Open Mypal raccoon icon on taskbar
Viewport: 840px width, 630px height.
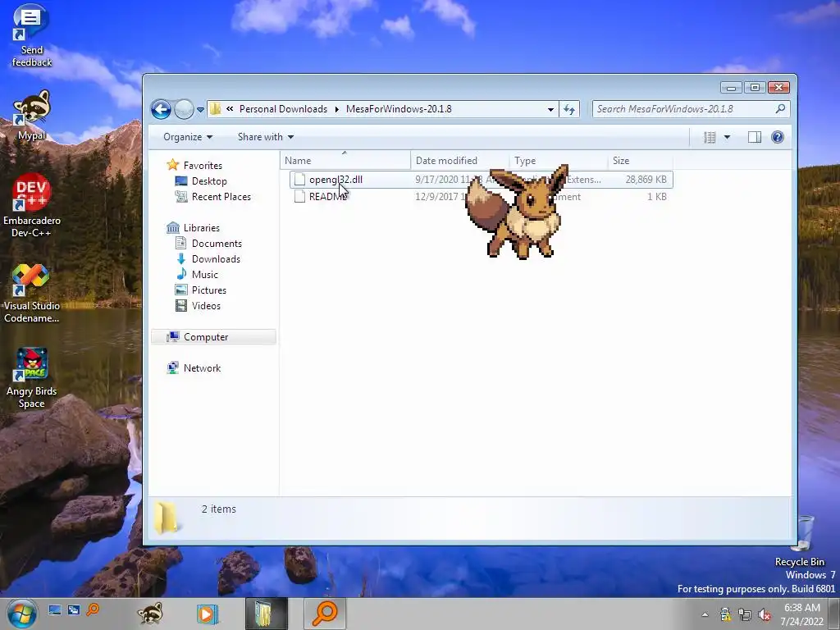point(150,614)
